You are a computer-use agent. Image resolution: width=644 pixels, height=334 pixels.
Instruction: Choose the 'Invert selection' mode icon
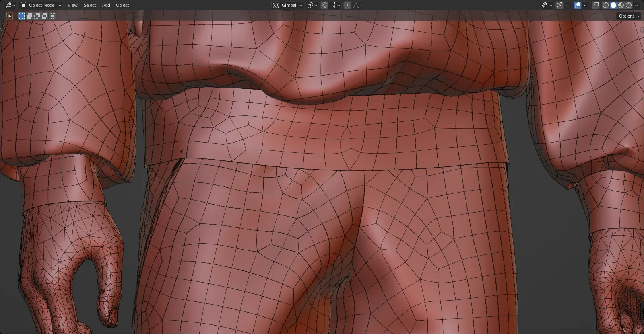(45, 16)
